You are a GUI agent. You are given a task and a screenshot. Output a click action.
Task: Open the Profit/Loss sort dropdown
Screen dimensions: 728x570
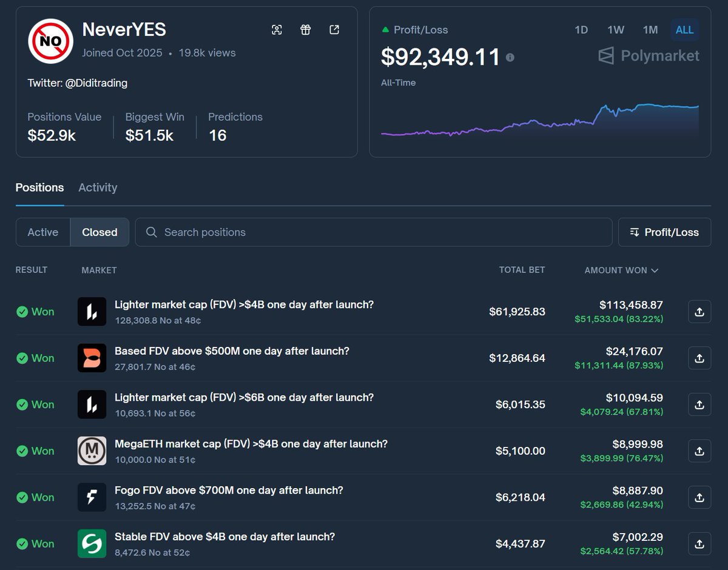pyautogui.click(x=664, y=232)
